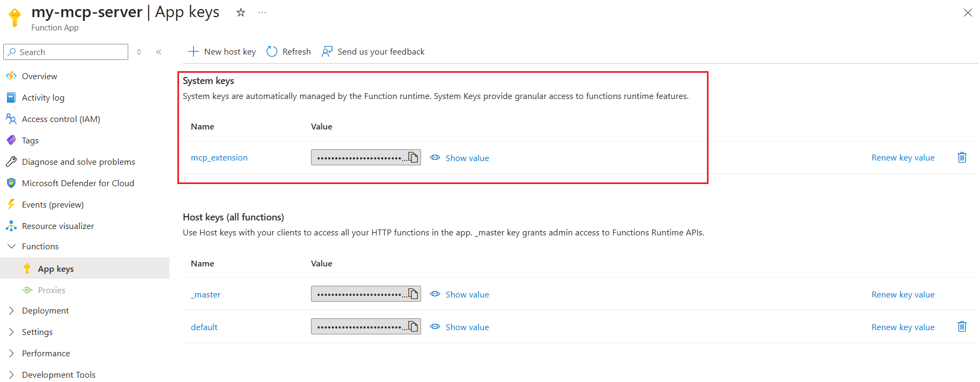
Task: Open the App keys tab
Action: tap(55, 268)
